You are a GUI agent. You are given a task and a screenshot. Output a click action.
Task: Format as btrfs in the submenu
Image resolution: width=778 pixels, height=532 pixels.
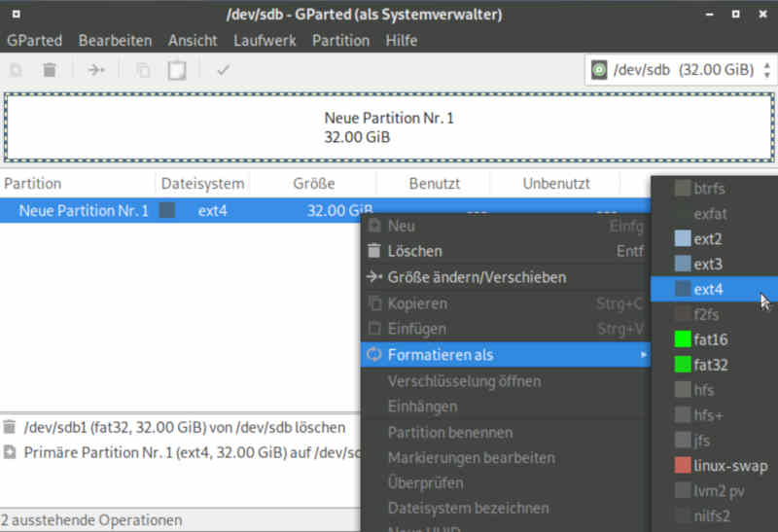click(715, 189)
